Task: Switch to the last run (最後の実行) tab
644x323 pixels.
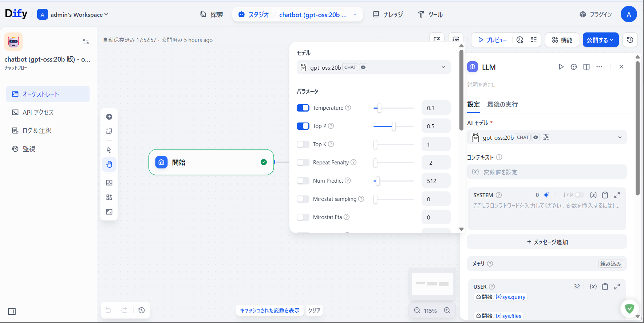Action: click(502, 104)
